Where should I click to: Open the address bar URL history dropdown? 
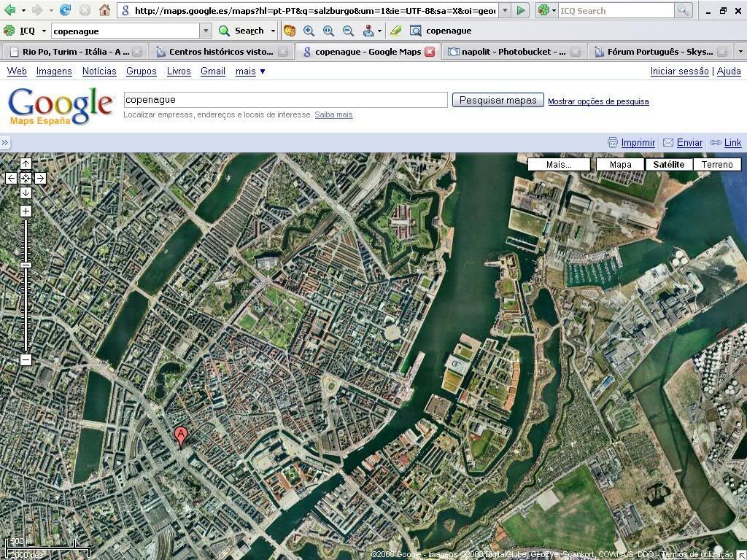(505, 11)
